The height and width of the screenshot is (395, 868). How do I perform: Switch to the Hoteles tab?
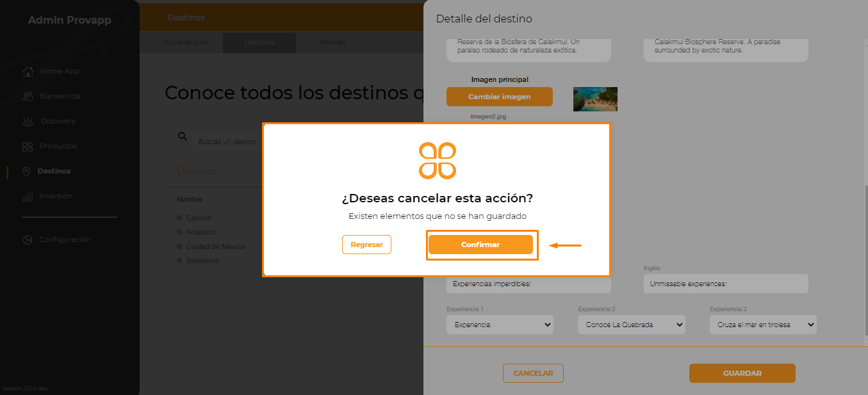pos(332,42)
